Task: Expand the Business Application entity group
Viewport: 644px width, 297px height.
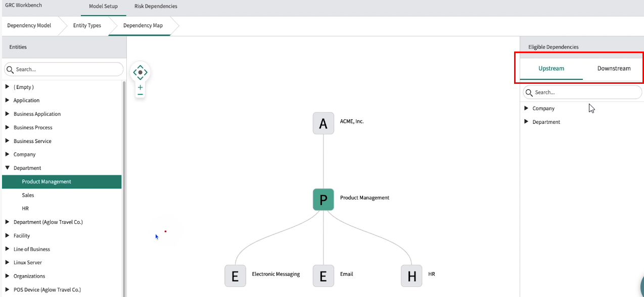Action: click(8, 114)
